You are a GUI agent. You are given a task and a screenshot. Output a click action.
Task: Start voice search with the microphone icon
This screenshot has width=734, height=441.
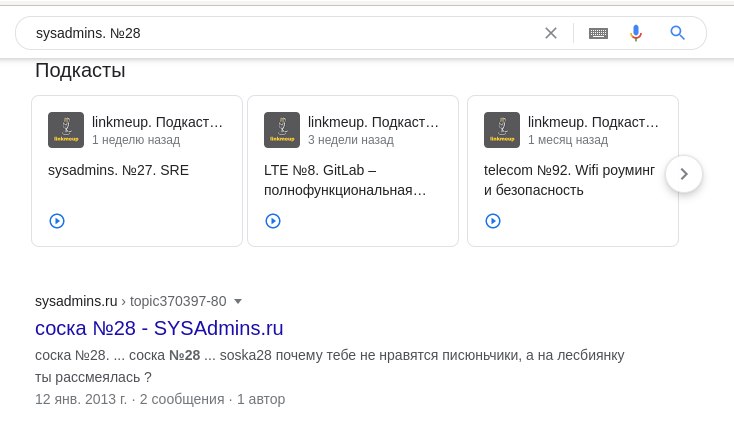click(636, 33)
